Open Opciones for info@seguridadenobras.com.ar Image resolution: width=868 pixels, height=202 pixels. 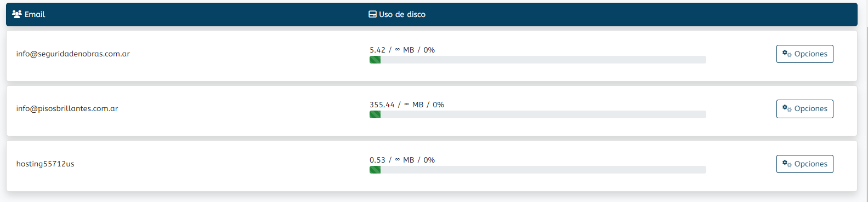pos(804,54)
